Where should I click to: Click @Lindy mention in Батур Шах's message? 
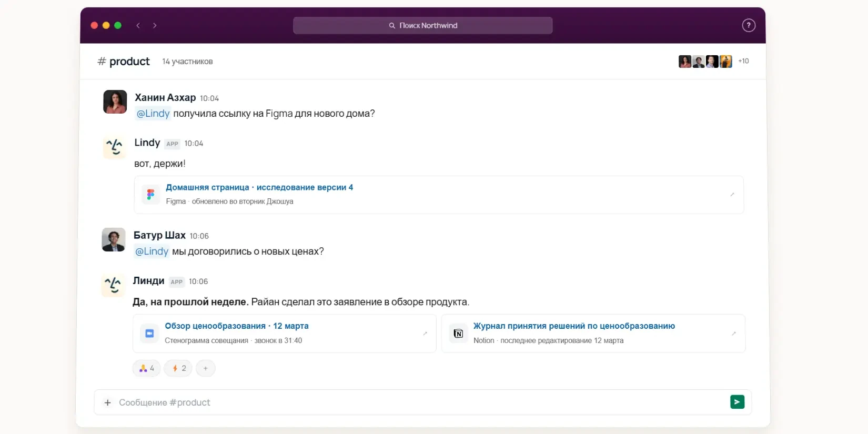click(152, 251)
